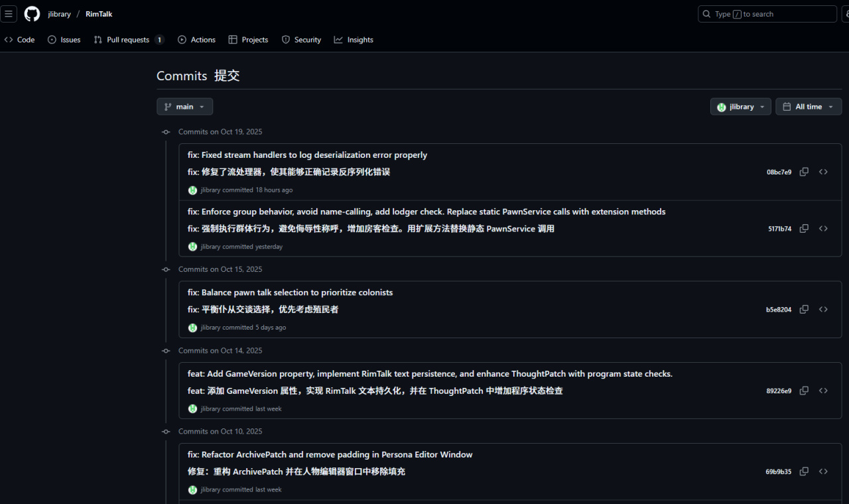This screenshot has height=504, width=849.
Task: Open commit 'Balance pawn talk selection to prioritize colonists'
Action: pyautogui.click(x=290, y=292)
